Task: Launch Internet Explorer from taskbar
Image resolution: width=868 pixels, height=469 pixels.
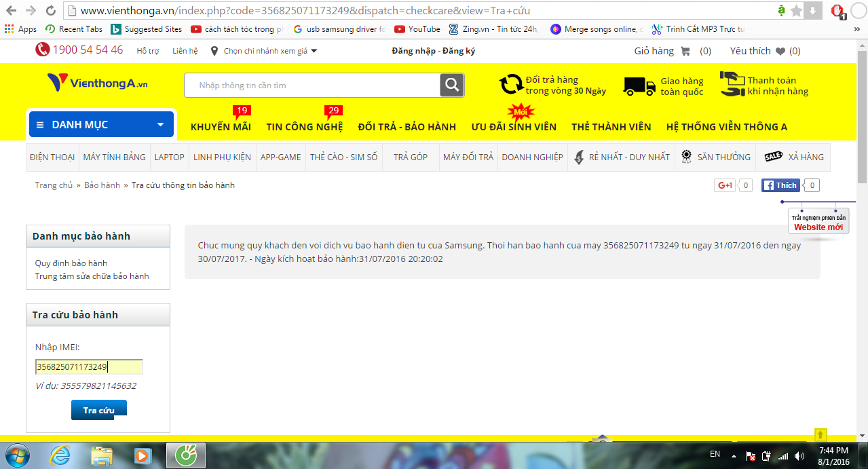Action: coord(60,456)
